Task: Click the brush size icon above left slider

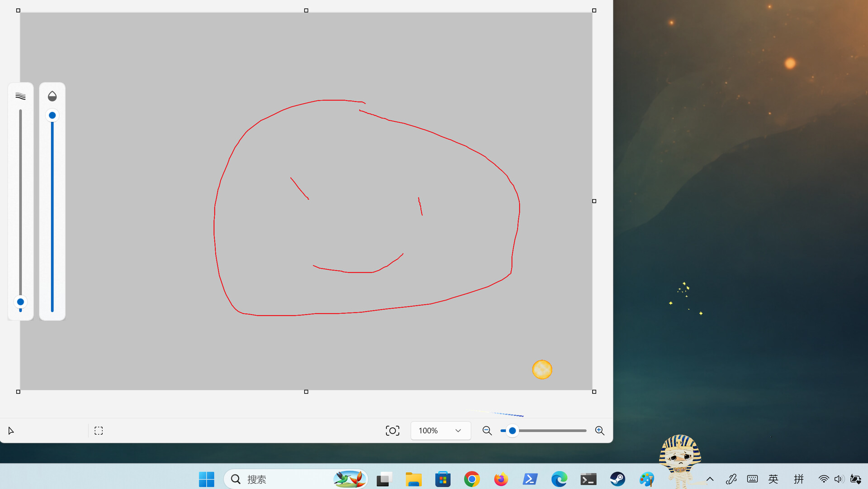Action: pos(20,96)
